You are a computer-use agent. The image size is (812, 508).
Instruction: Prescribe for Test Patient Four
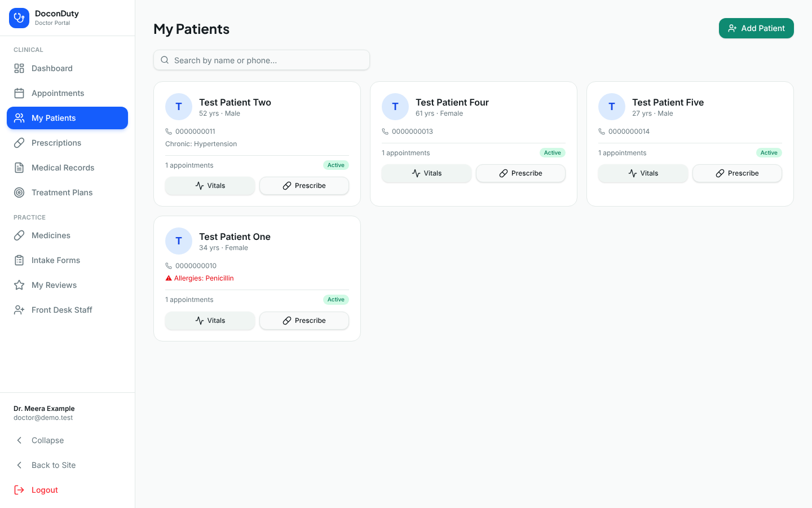(x=520, y=173)
